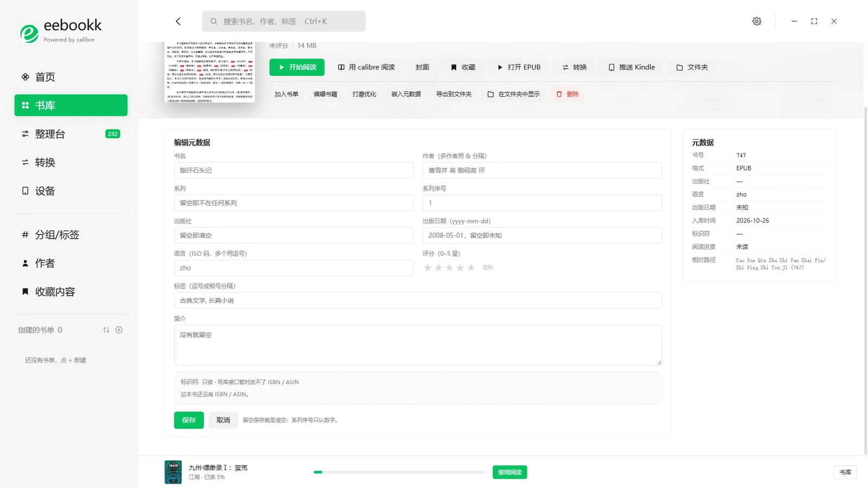Click the 收藏 bookmark button
The image size is (868, 488).
click(463, 67)
